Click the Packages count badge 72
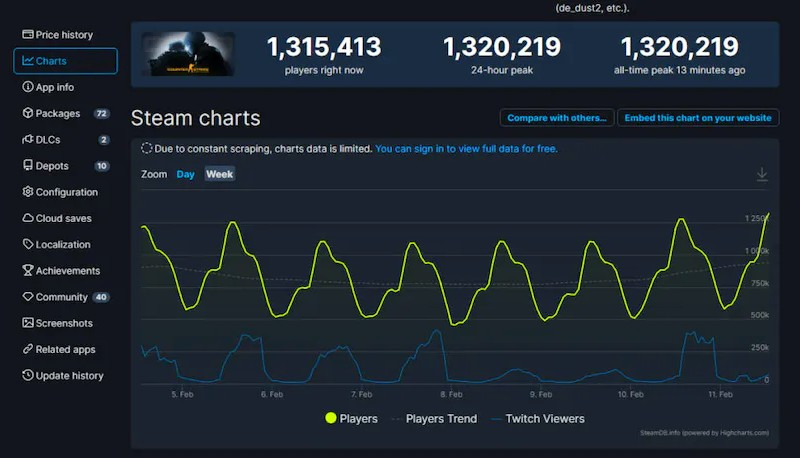 tap(102, 113)
